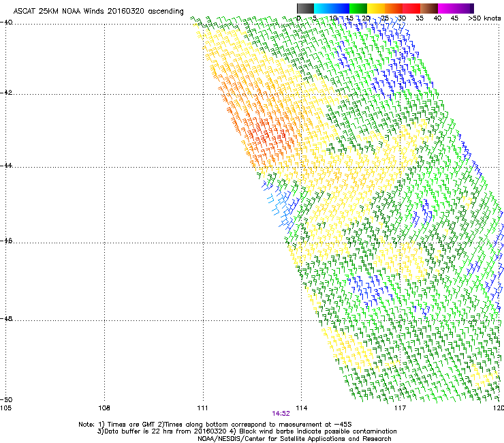This screenshot has width=504, height=443.
Task: Click the brown 35-40 knot legend swatch
Action: (x=429, y=8)
